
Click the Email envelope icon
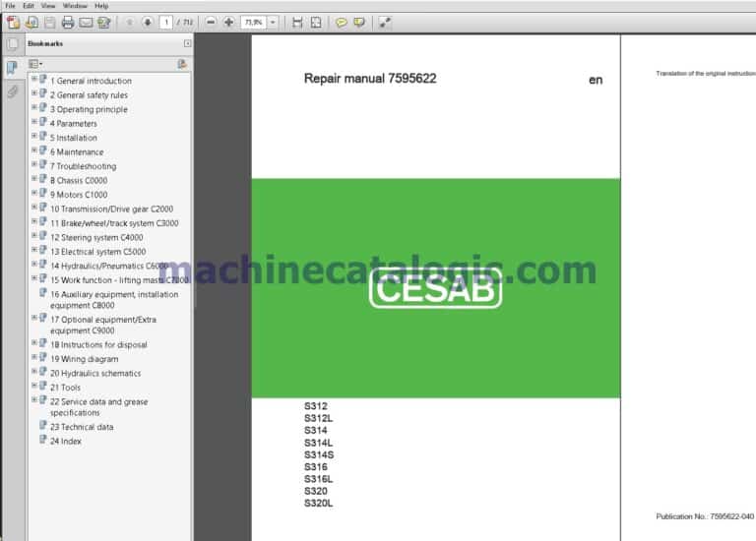coord(86,23)
